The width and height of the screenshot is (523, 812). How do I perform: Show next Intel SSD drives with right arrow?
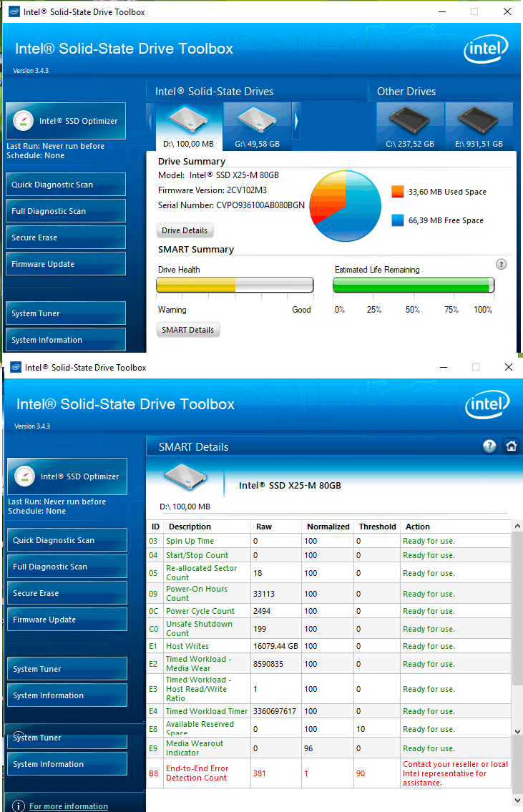(296, 121)
